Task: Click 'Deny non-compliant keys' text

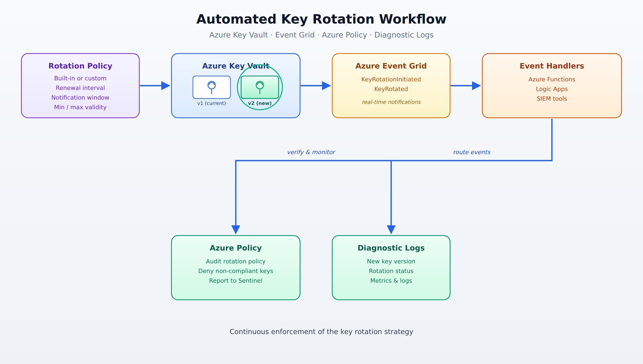Action: tap(236, 271)
